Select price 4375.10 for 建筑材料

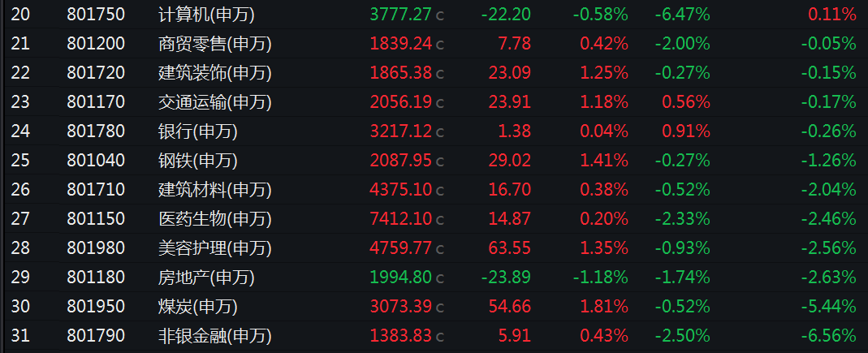[x=401, y=190]
